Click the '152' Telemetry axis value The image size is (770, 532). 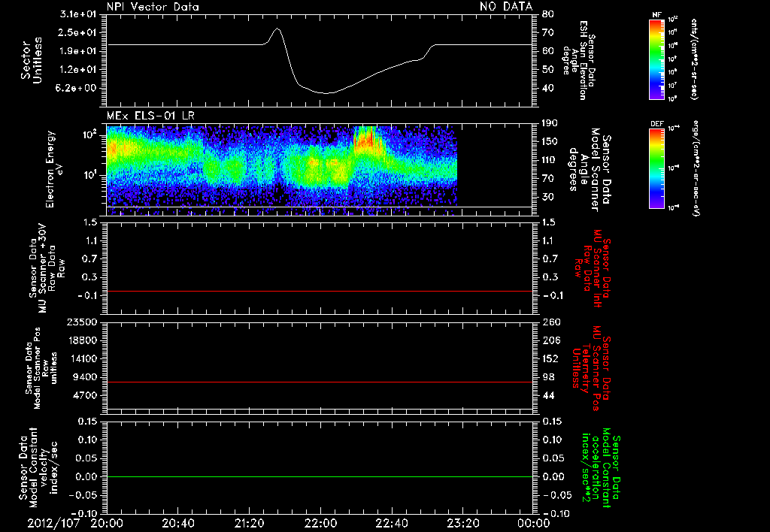coord(550,358)
